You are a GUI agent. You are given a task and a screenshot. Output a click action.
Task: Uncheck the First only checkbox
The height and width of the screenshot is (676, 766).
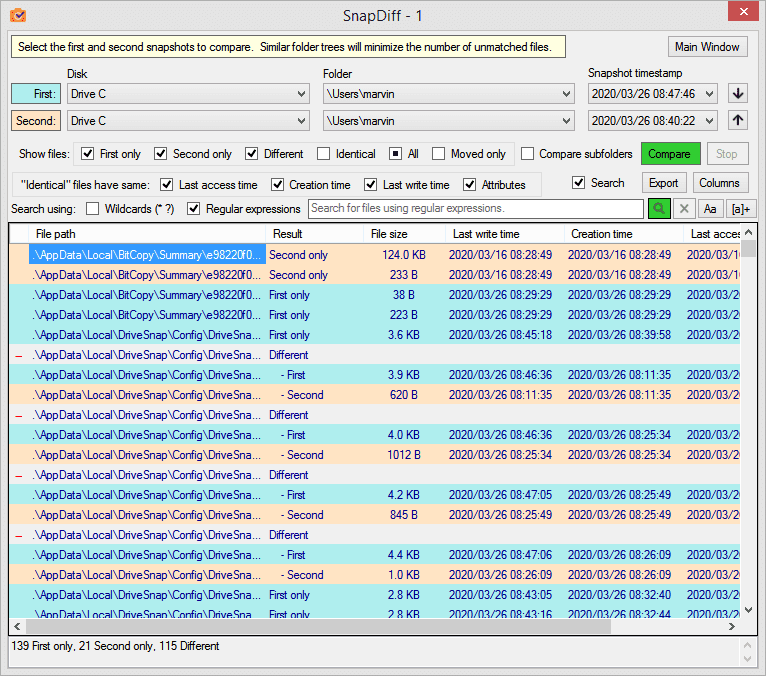[x=88, y=154]
